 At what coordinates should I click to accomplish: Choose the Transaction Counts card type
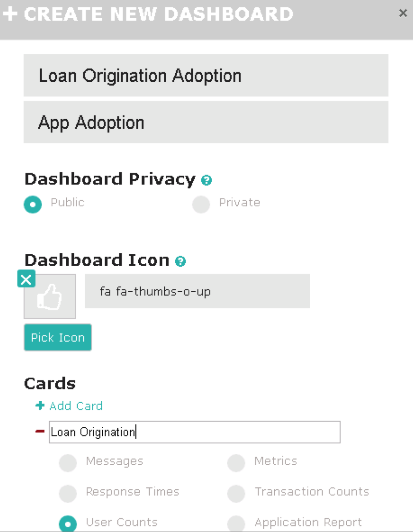point(236,494)
